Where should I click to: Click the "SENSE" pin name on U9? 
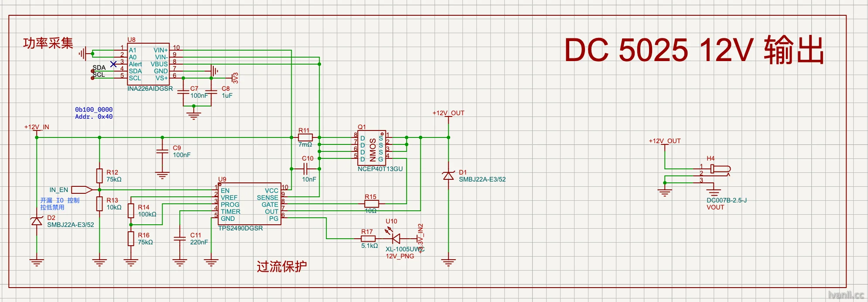(x=267, y=198)
